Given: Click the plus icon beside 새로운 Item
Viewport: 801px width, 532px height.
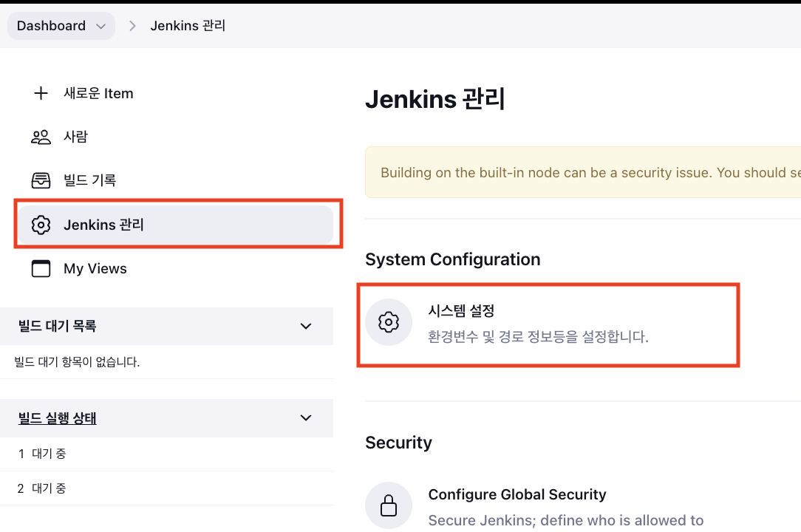Looking at the screenshot, I should coord(41,93).
